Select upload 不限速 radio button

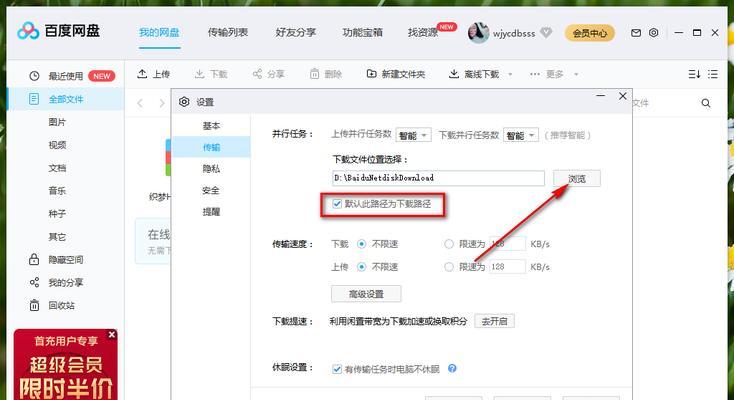point(361,267)
